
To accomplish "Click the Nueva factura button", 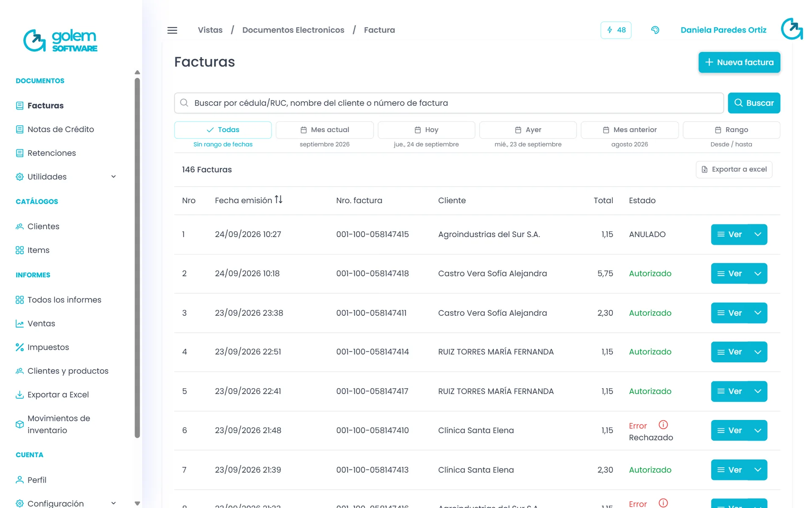I will pos(739,62).
